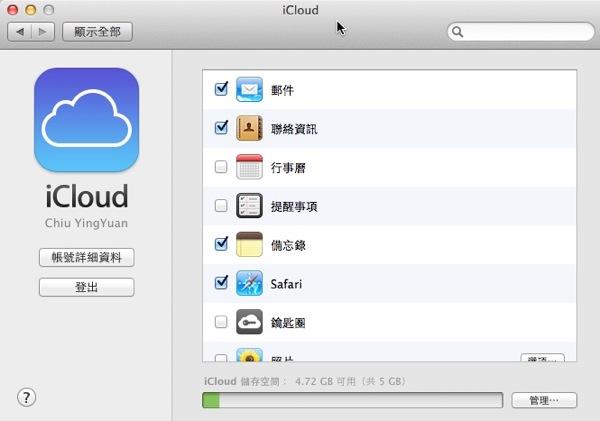Click the Calendar (行事曆) icon
This screenshot has width=600, height=421.
[249, 167]
